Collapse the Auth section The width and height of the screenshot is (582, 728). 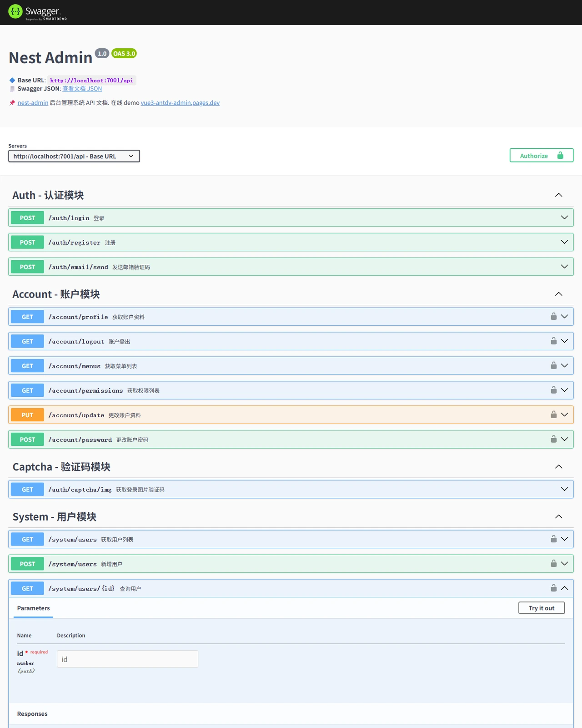pyautogui.click(x=559, y=195)
